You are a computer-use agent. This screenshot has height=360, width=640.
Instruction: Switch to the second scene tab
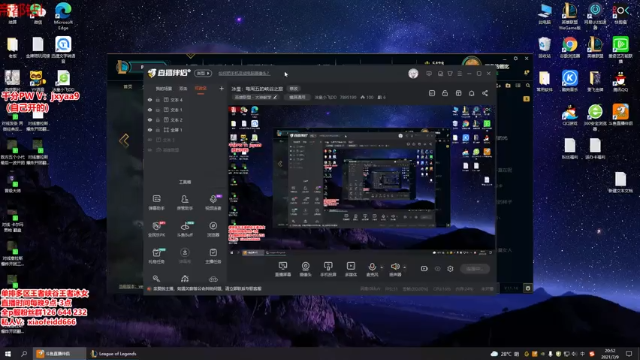(x=183, y=89)
